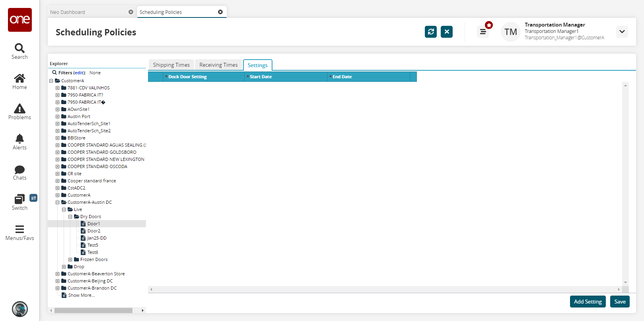Image resolution: width=644 pixels, height=321 pixels.
Task: Click the settings grid scroll-down arrow
Action: (x=626, y=282)
